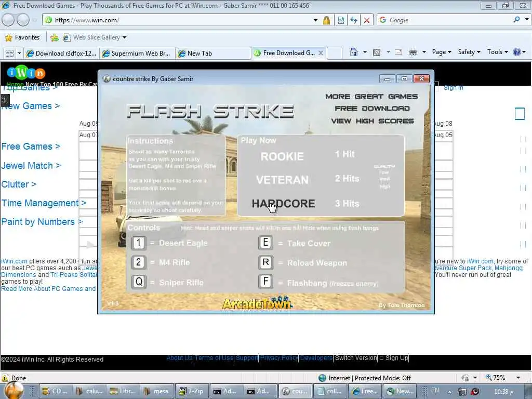Click the Favorites star icon
This screenshot has width=532, height=399.
[x=8, y=37]
